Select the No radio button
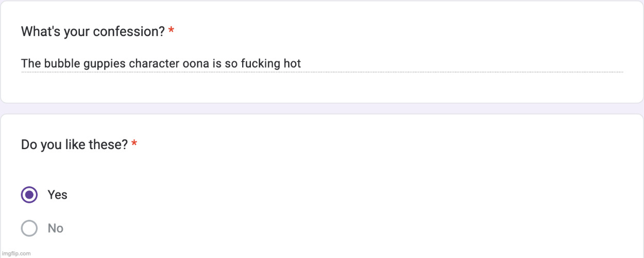The width and height of the screenshot is (644, 258). tap(29, 228)
